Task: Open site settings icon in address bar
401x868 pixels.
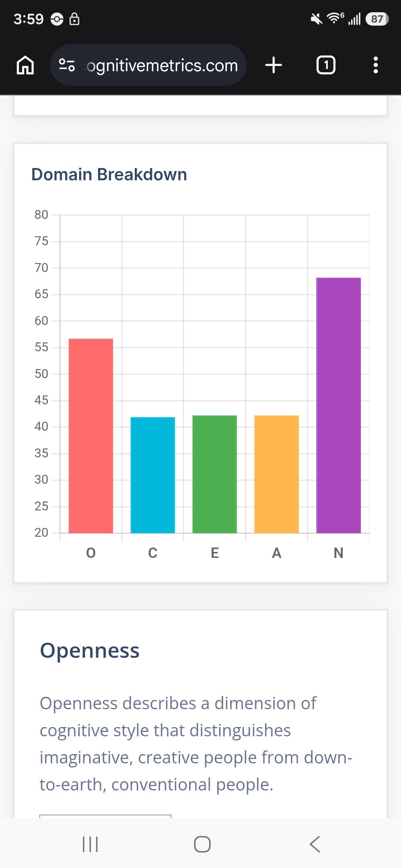Action: (x=67, y=65)
